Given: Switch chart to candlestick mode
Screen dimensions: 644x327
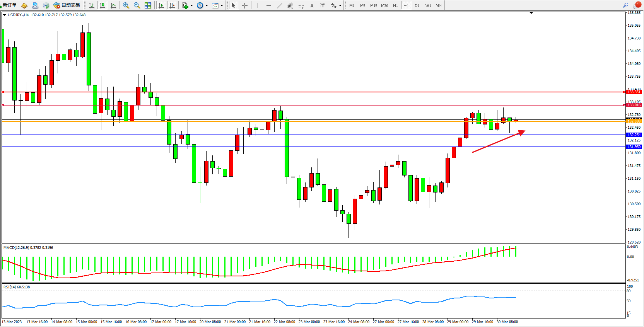Looking at the screenshot, I should click(x=102, y=5).
